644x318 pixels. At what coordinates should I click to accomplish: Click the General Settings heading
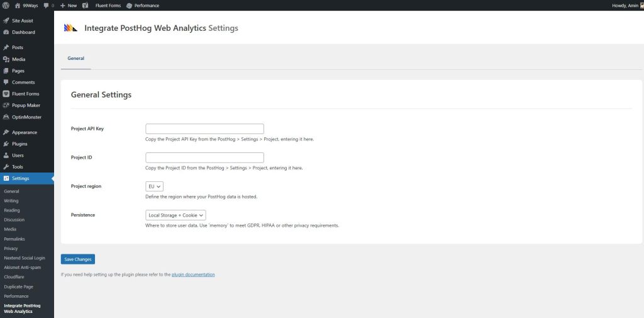coord(101,94)
